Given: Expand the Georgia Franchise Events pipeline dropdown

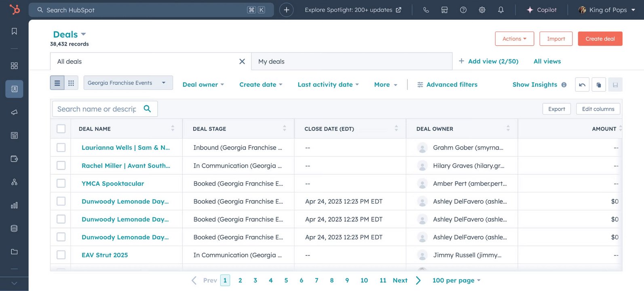Looking at the screenshot, I should 128,83.
